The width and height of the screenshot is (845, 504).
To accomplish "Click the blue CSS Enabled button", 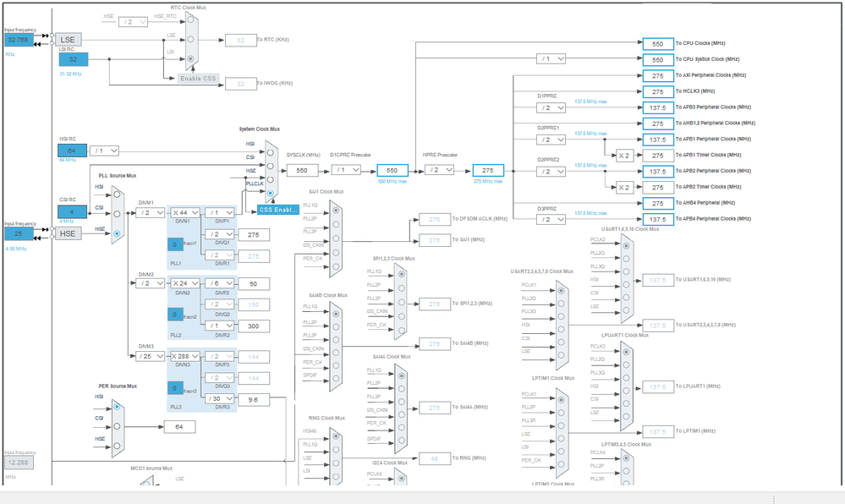I will pos(278,210).
